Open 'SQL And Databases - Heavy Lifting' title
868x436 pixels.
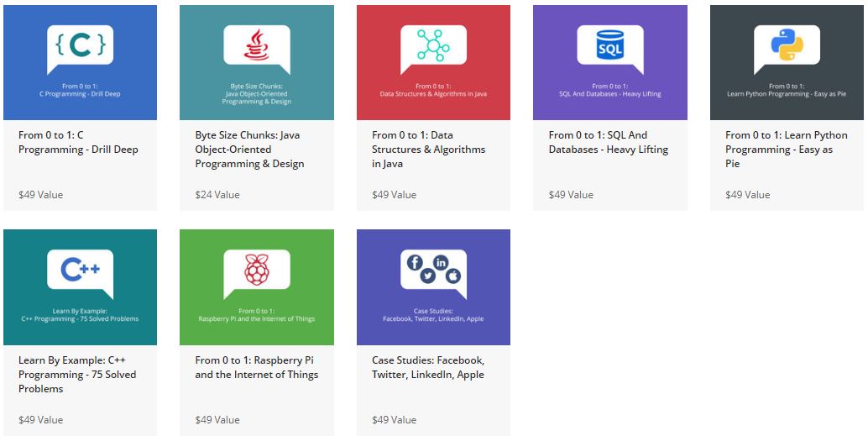click(608, 142)
